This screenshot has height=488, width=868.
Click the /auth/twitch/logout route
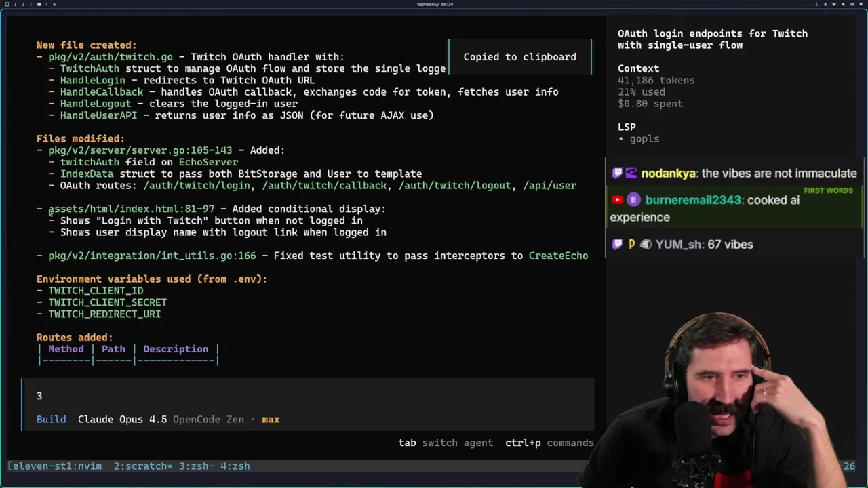pyautogui.click(x=455, y=186)
